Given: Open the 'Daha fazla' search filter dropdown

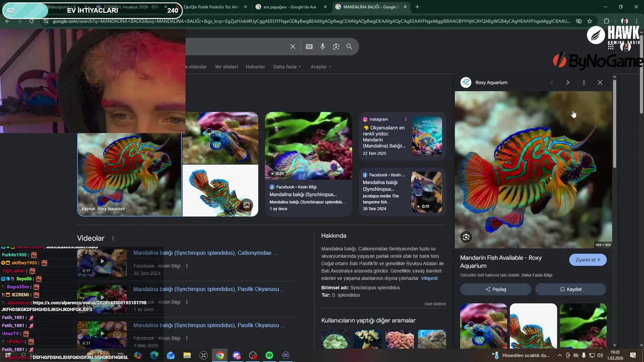Looking at the screenshot, I should [x=287, y=67].
